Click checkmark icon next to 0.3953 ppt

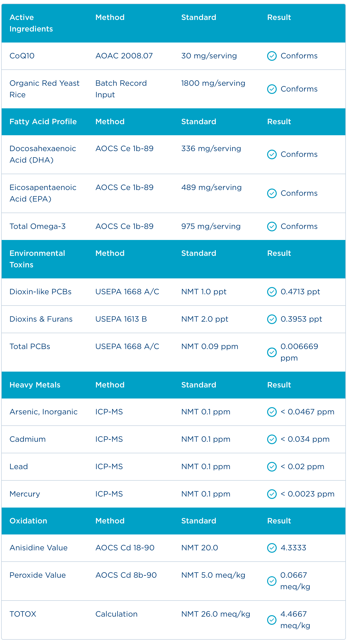pos(271,319)
